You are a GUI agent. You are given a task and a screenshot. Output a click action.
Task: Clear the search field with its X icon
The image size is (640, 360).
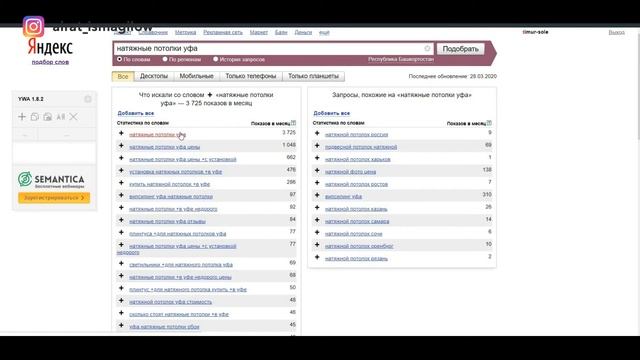[427, 49]
